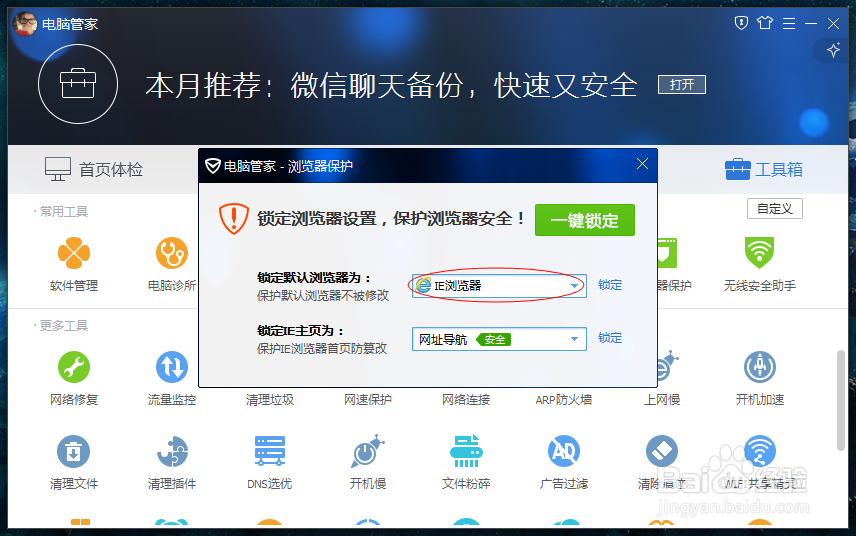Click the 网速保护 label
The width and height of the screenshot is (856, 536).
(x=367, y=400)
